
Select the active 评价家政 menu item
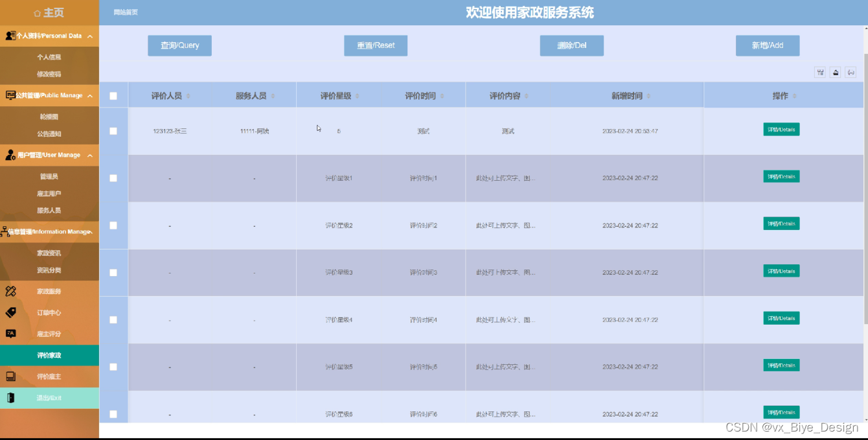point(49,355)
